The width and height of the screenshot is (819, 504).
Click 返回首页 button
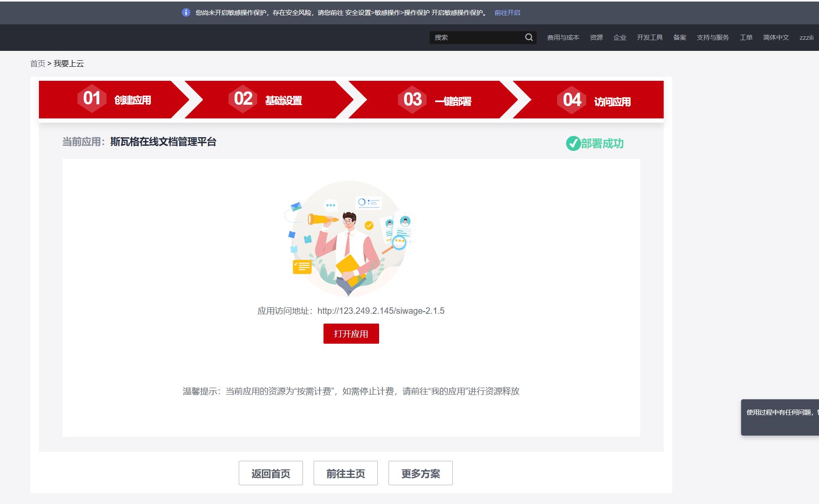[270, 473]
